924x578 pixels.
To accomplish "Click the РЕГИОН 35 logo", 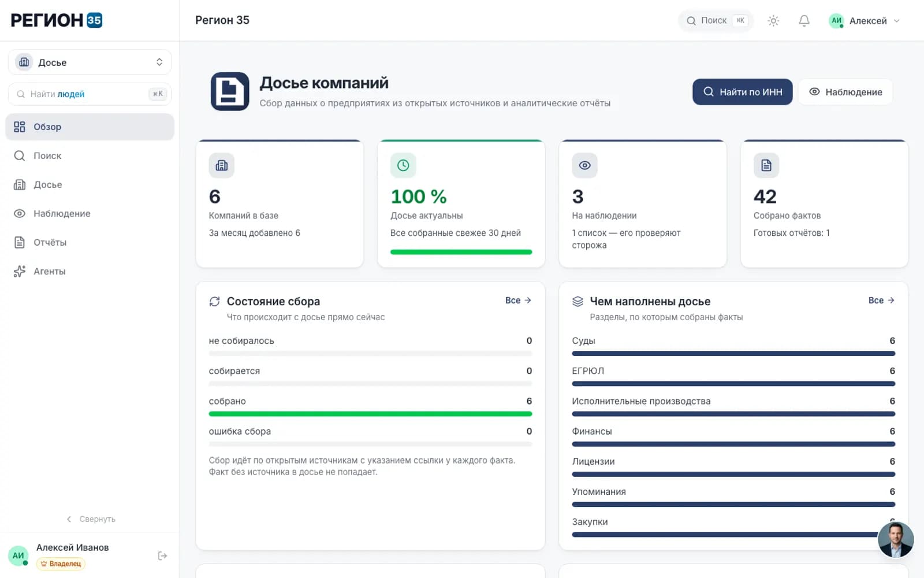I will (57, 20).
